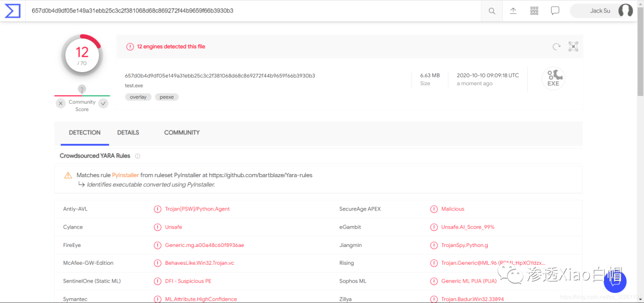Click the community score question mark
The image size is (644, 303).
point(82,89)
